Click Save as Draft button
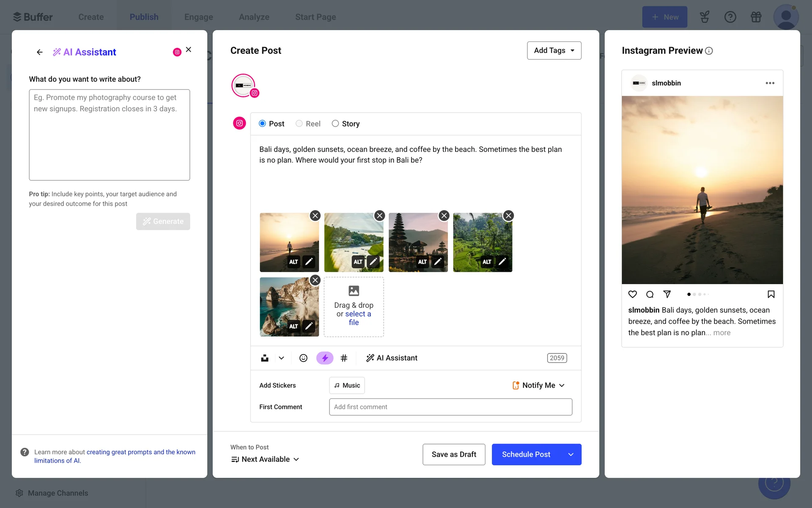Image resolution: width=812 pixels, height=508 pixels. click(x=453, y=454)
